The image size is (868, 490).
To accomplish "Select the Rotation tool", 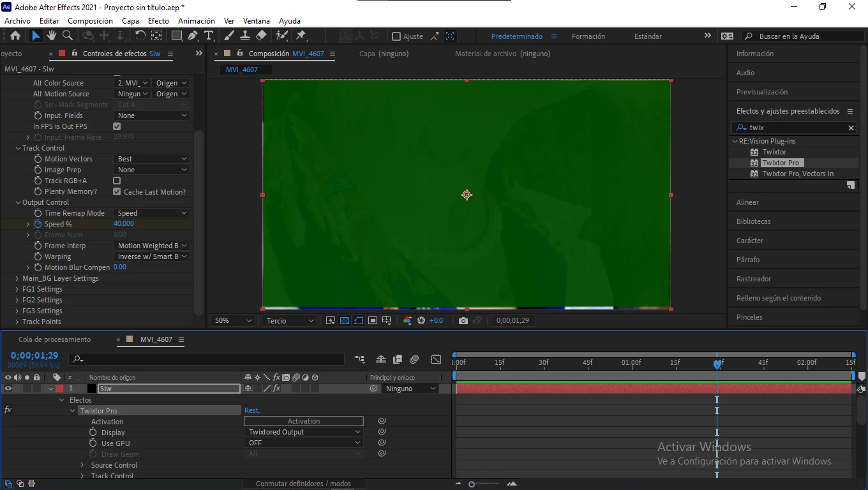I will 140,36.
